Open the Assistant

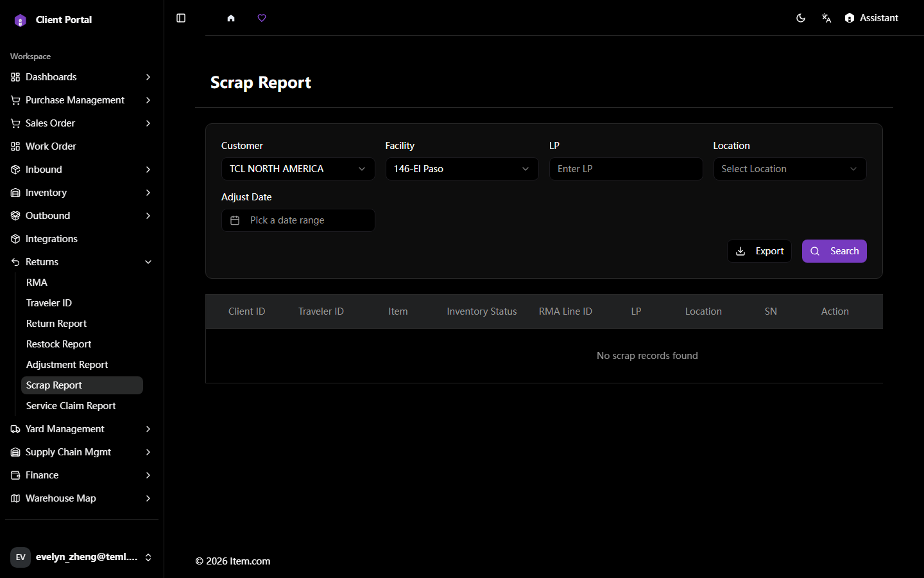click(871, 18)
